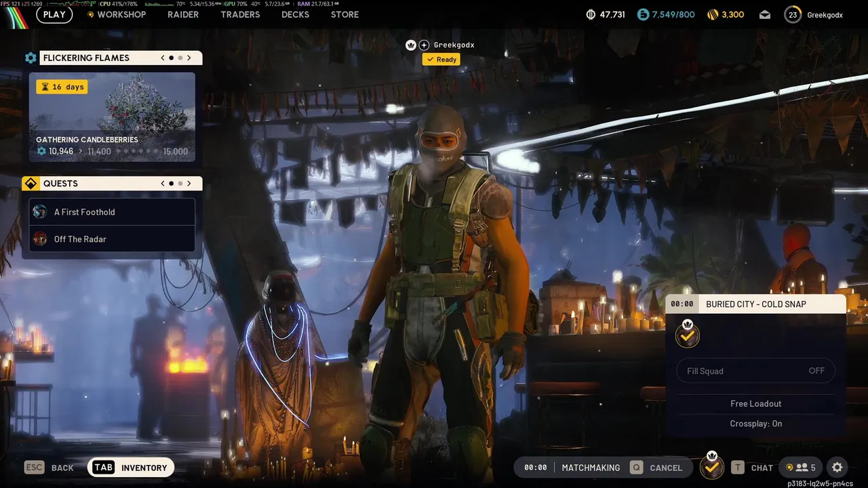Switch to the WORKSHOP tab

(121, 14)
